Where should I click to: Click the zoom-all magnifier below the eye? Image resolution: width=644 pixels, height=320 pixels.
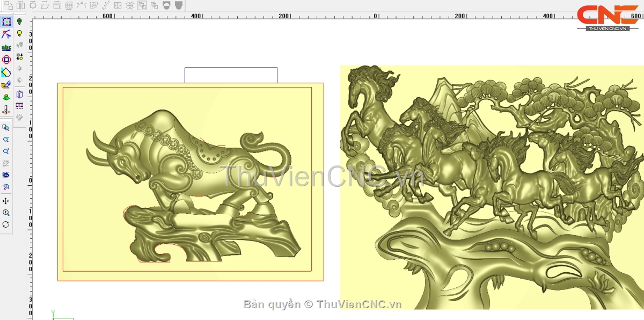click(6, 187)
